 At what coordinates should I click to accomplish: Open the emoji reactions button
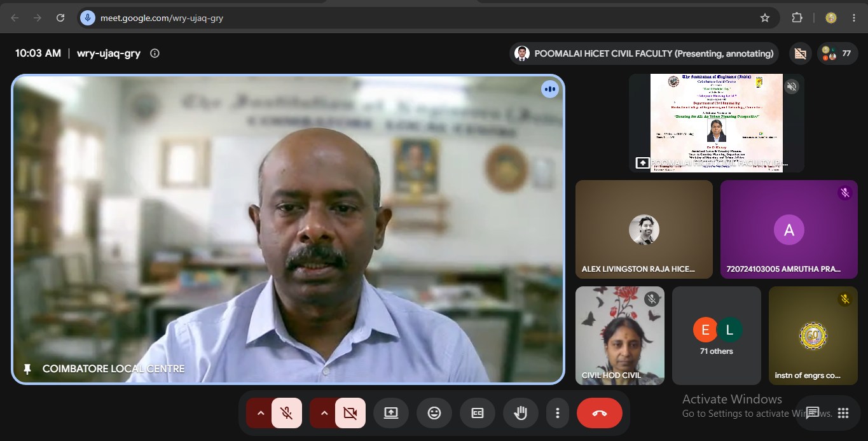(434, 413)
